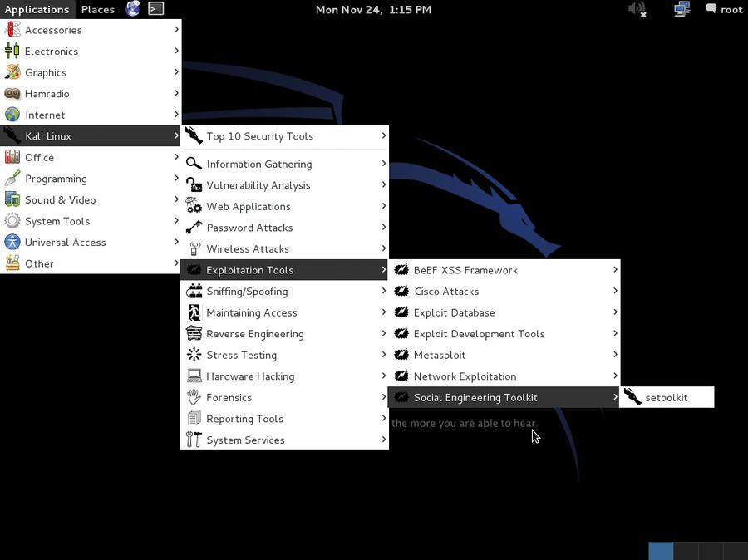This screenshot has height=560, width=748.
Task: Expand the Exploit Database submenu arrow
Action: coord(615,312)
